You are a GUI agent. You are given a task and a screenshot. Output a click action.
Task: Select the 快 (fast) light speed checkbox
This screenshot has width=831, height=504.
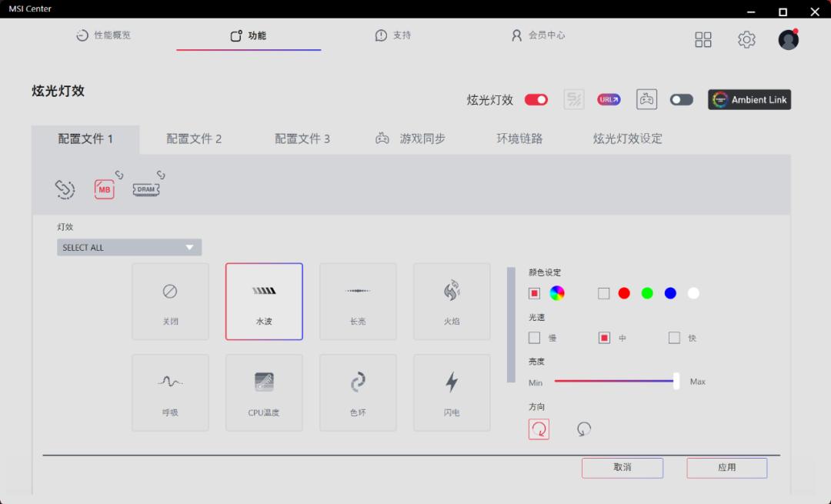[x=675, y=337]
